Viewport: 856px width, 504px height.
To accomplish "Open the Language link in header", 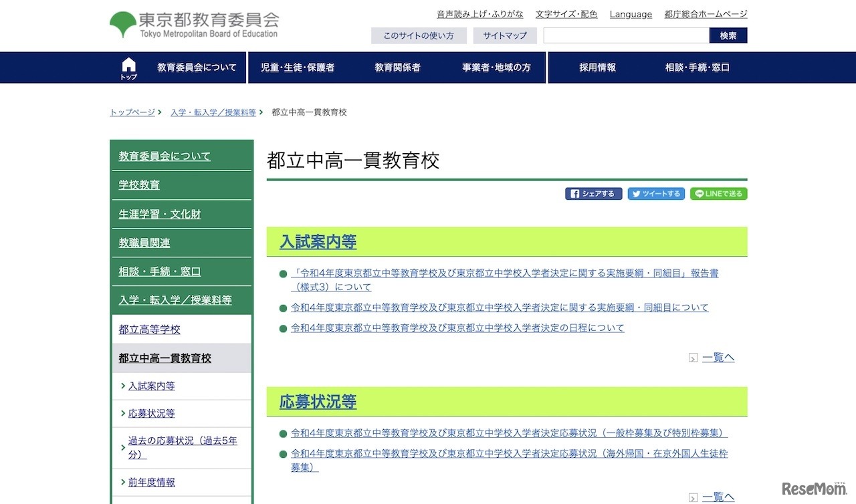I will pyautogui.click(x=630, y=14).
